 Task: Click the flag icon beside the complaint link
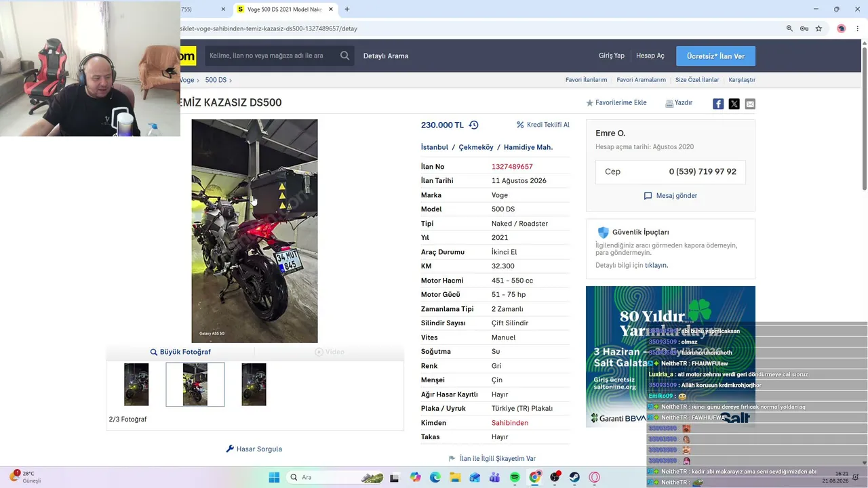pos(452,459)
